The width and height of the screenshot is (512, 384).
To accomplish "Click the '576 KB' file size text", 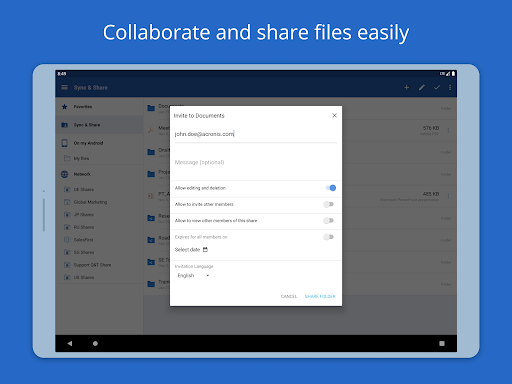I will click(431, 128).
